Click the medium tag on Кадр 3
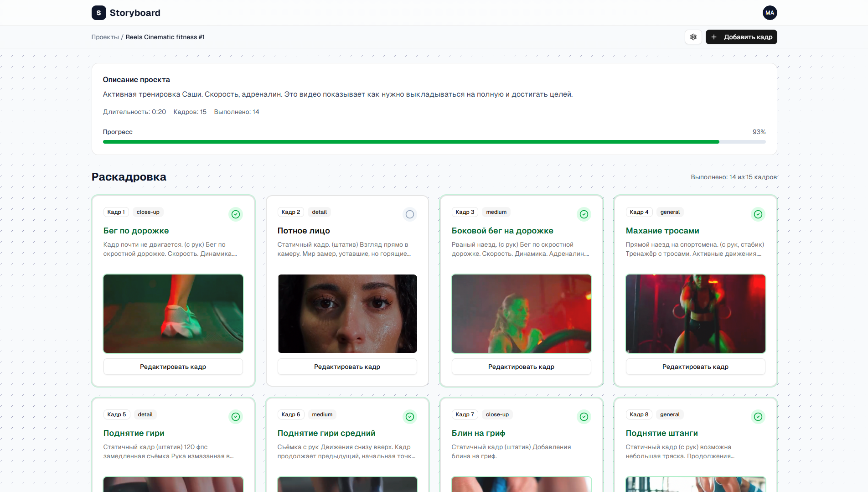The height and width of the screenshot is (492, 868). (x=496, y=212)
